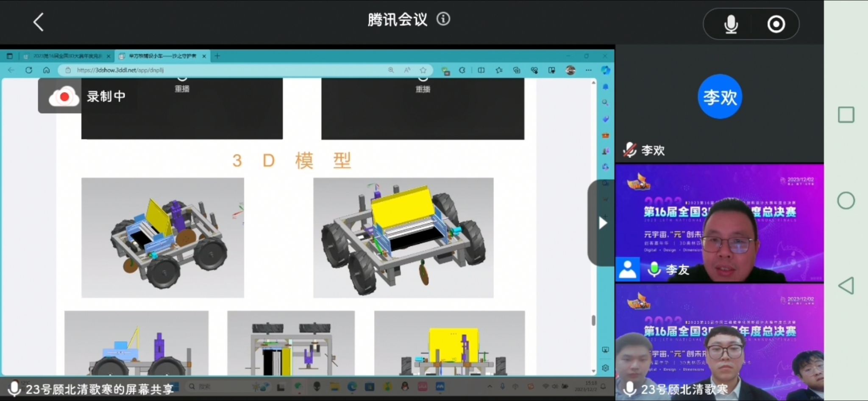Toggle the microphone in the top-right pill
868x401 pixels.
(x=731, y=24)
